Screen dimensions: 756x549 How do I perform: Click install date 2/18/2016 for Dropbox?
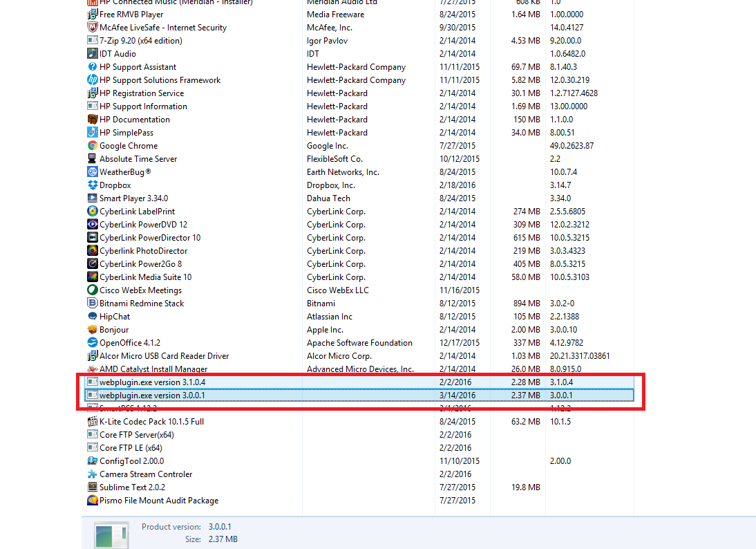coord(457,185)
